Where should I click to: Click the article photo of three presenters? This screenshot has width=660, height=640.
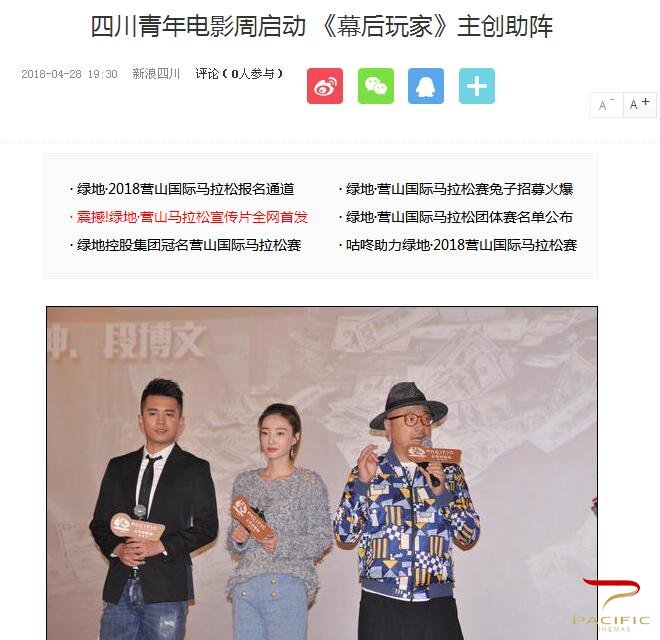(x=322, y=473)
